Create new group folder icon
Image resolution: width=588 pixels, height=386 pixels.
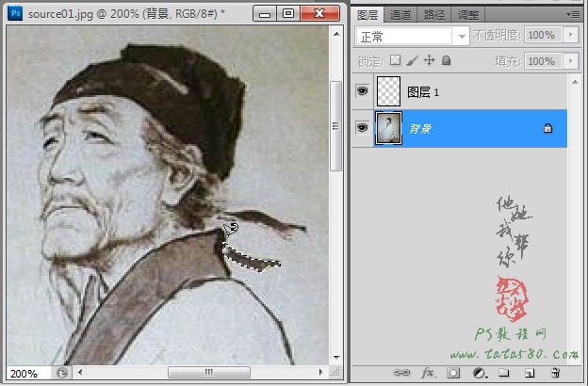pos(504,373)
